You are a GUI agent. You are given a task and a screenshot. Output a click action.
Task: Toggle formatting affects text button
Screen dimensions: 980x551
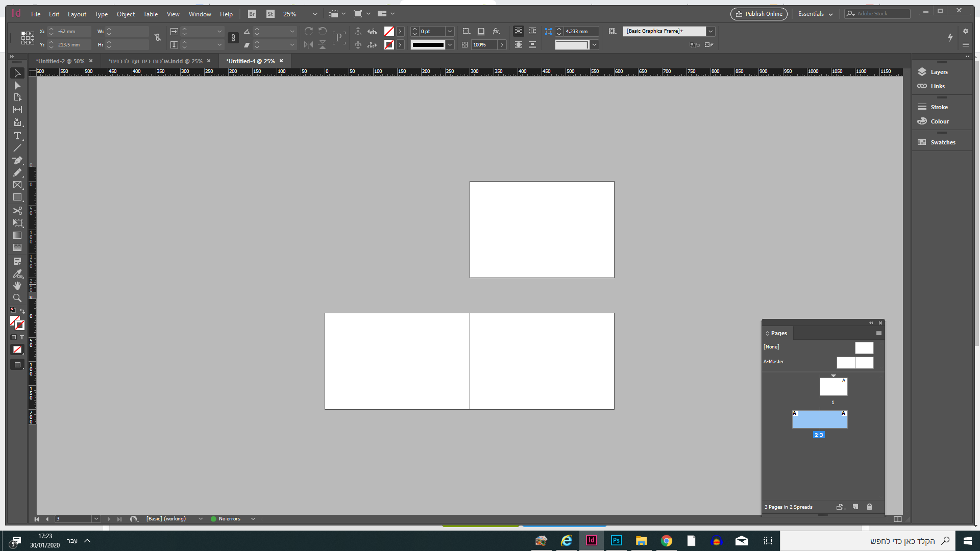point(22,337)
